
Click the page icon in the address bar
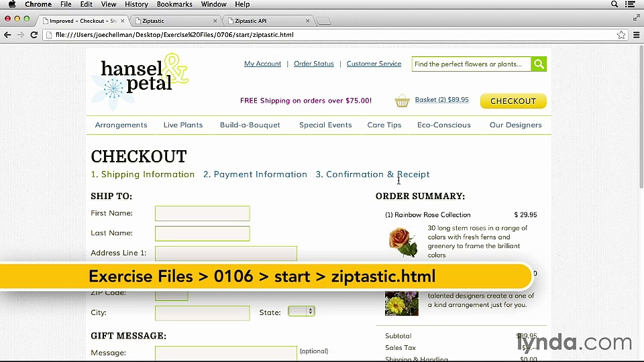[49, 35]
